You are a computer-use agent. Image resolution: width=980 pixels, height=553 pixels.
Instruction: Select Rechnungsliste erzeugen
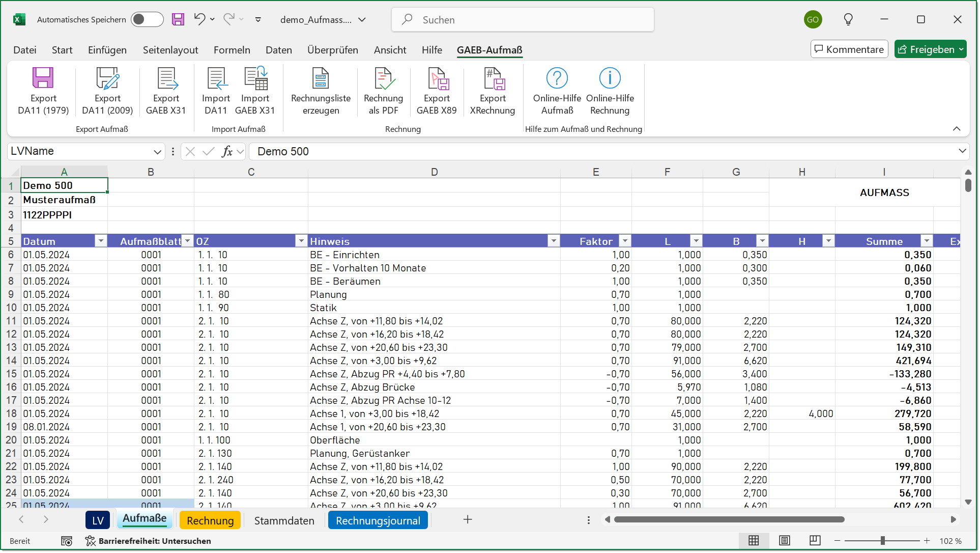[x=320, y=91]
